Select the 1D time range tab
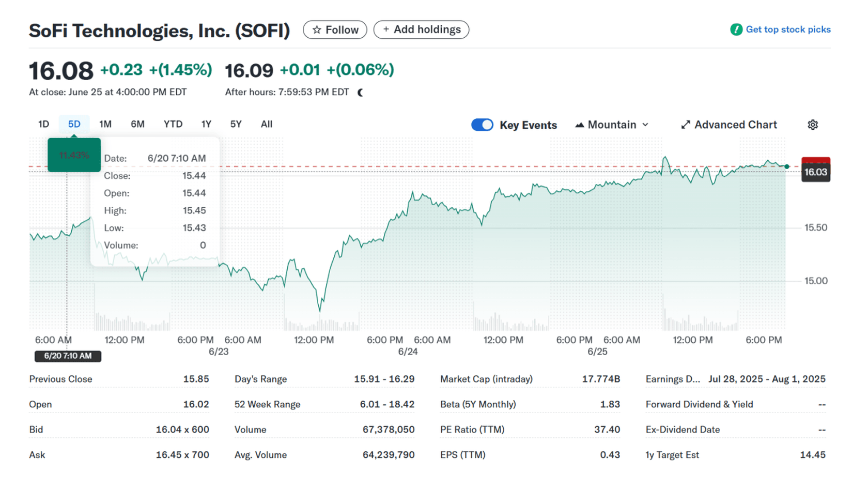Image resolution: width=868 pixels, height=488 pixels. pyautogui.click(x=43, y=124)
